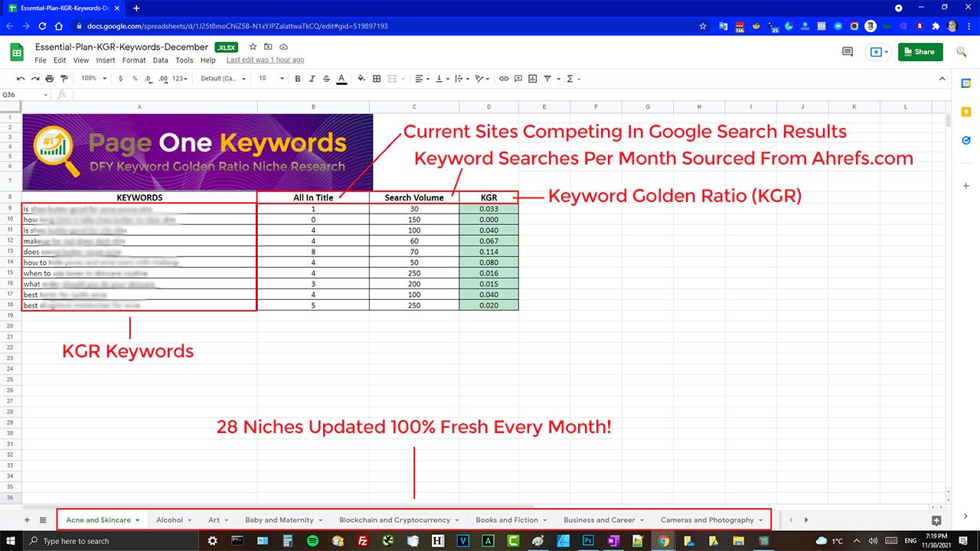Open Spotify from the taskbar
Screen dimensions: 980x551
(x=312, y=540)
